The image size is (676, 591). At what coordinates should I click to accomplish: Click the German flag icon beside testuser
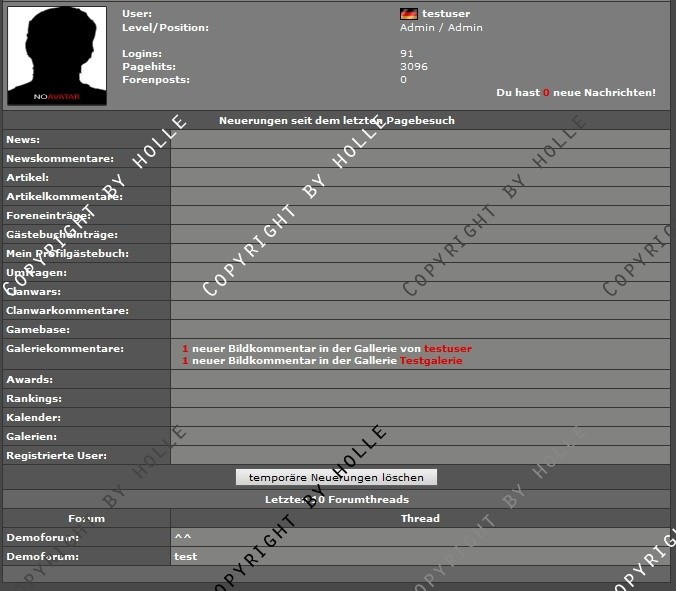click(408, 14)
